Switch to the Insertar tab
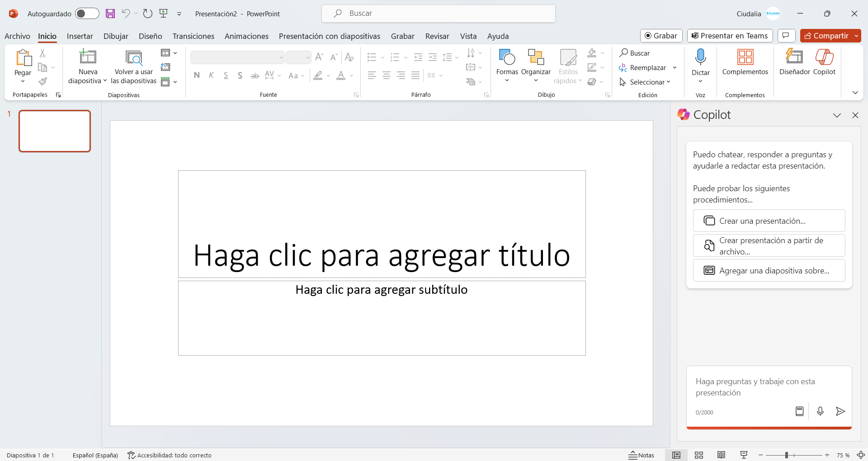Screen dimensions: 868x461 pyautogui.click(x=80, y=36)
